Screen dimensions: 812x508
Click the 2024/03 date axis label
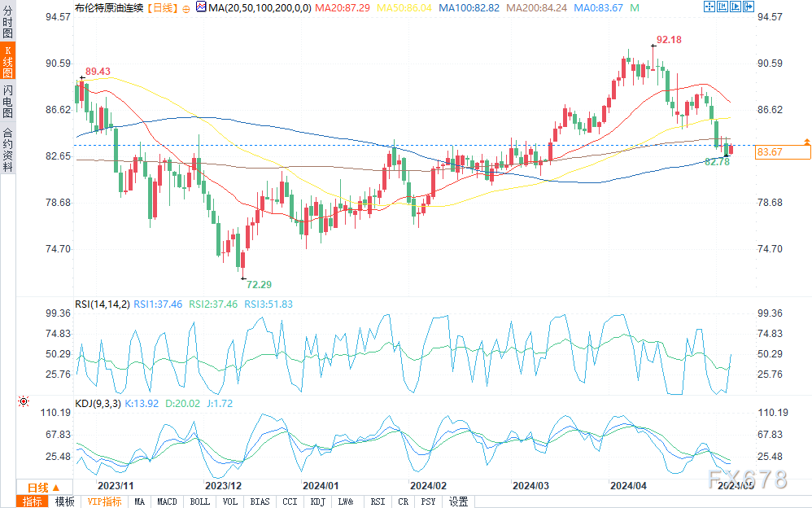tap(530, 486)
